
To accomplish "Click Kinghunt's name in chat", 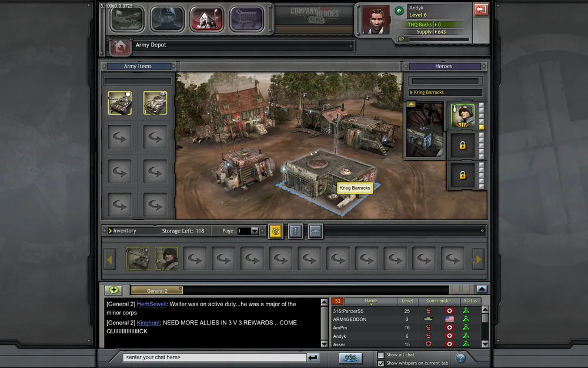I will pos(148,323).
